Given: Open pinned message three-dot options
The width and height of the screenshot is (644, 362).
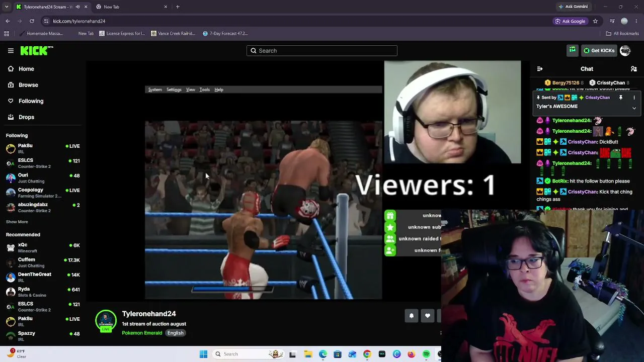Looking at the screenshot, I should (x=634, y=98).
